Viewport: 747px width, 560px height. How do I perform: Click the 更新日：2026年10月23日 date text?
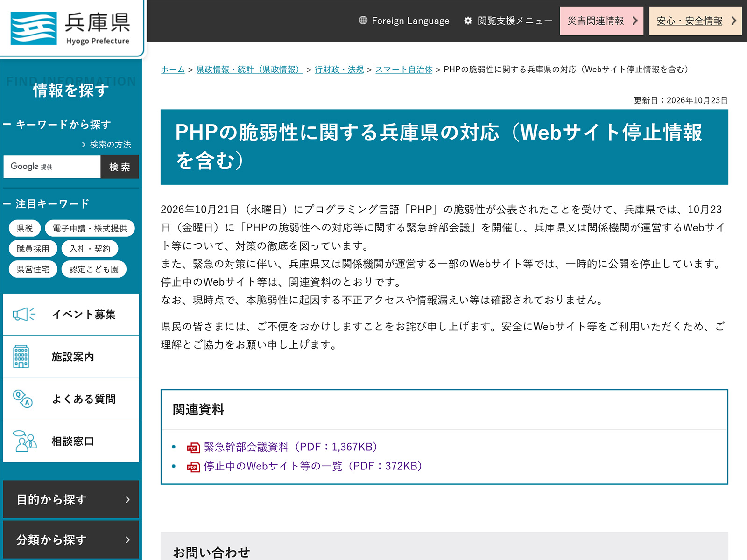(x=681, y=100)
